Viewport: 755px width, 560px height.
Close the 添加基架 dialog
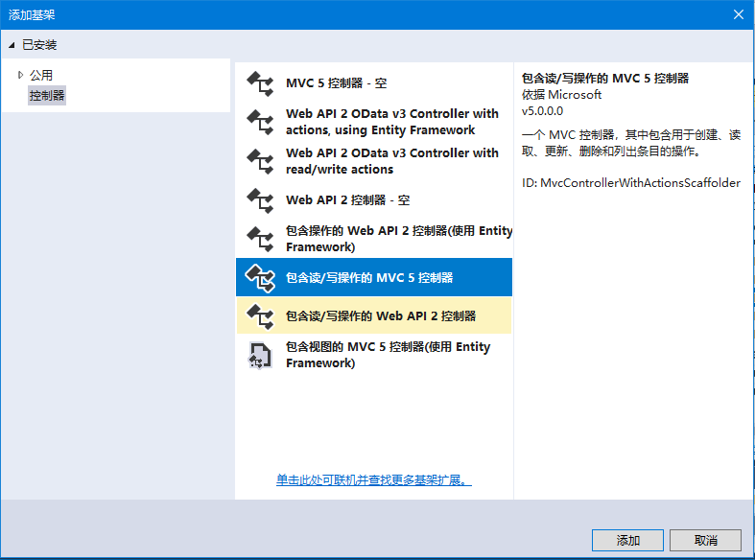[x=738, y=14]
